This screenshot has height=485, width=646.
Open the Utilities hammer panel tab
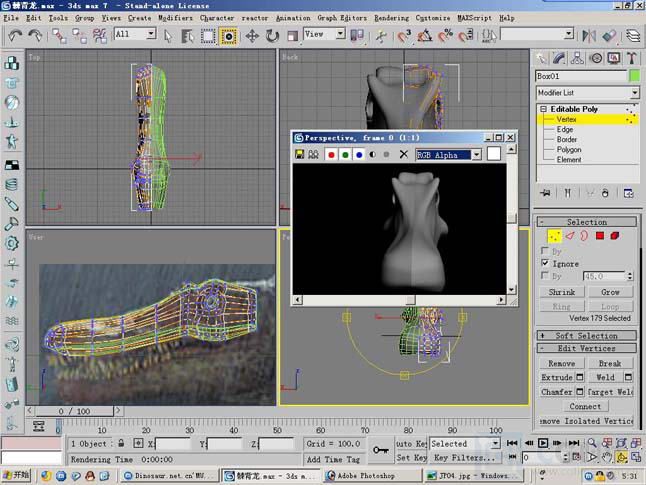(632, 58)
